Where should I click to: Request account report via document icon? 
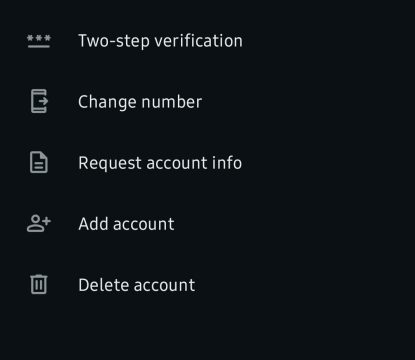(39, 163)
